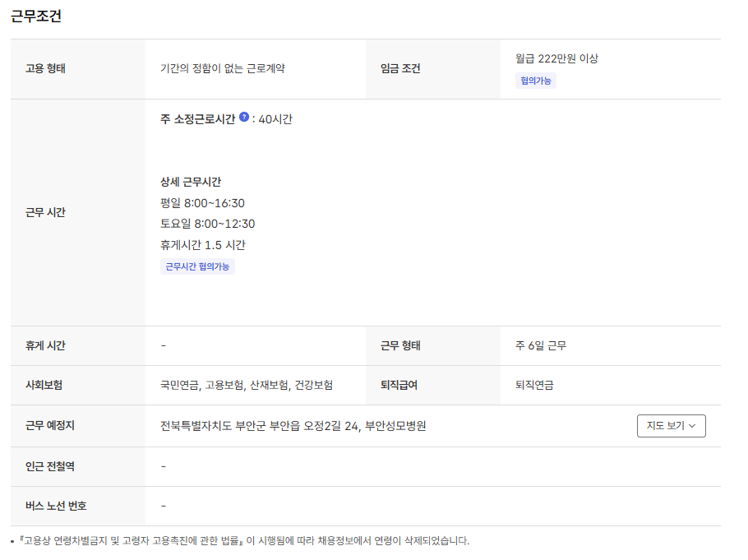
Task: Click the help icon beside 주 소정근로시간
Action: pos(244,118)
